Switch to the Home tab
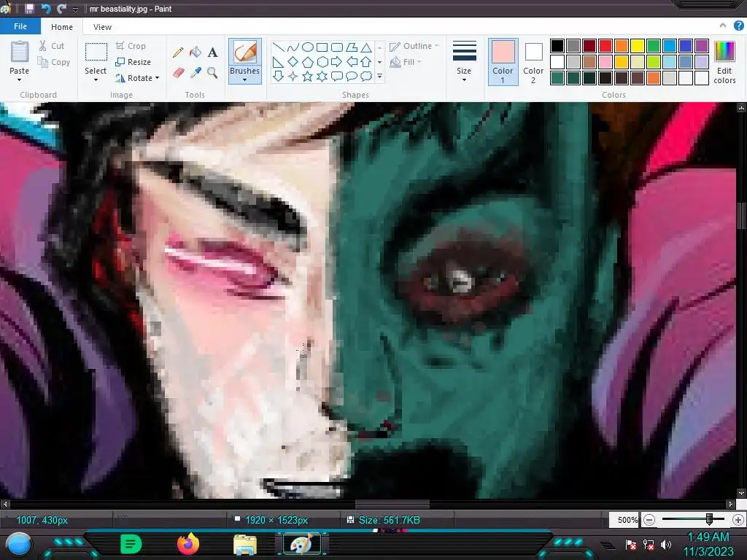The height and width of the screenshot is (560, 747). point(62,27)
